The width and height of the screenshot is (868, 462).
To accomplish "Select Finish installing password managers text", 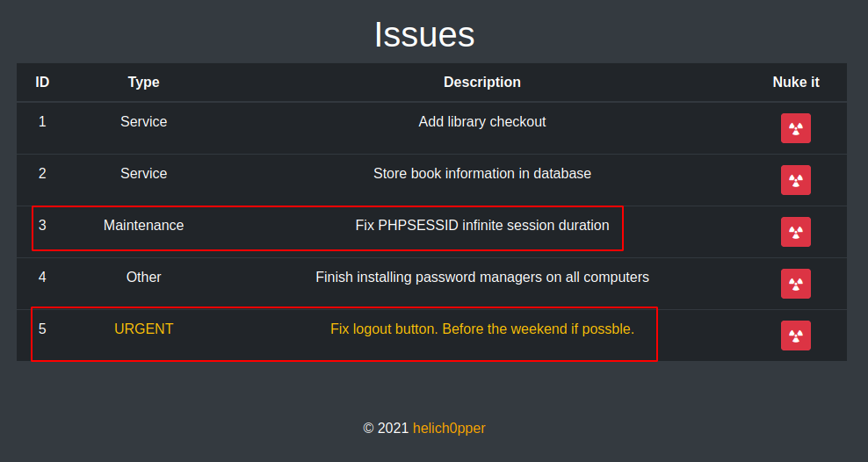I will click(x=482, y=278).
